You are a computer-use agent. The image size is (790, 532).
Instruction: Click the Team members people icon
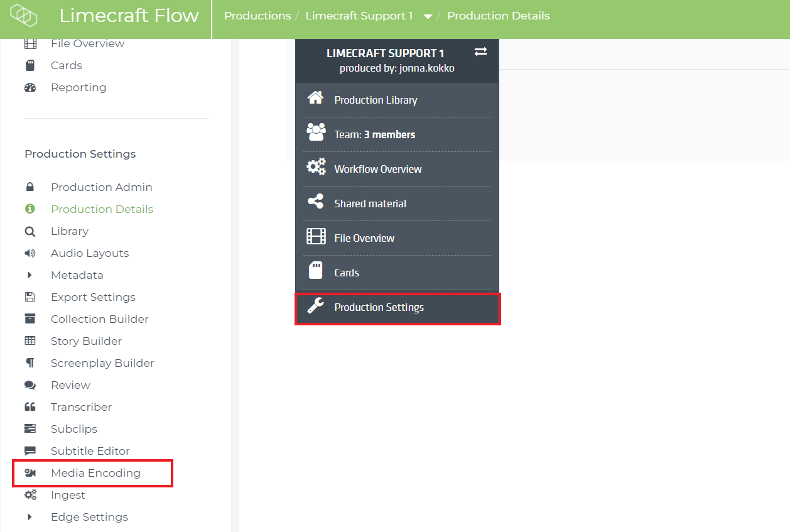pyautogui.click(x=316, y=132)
